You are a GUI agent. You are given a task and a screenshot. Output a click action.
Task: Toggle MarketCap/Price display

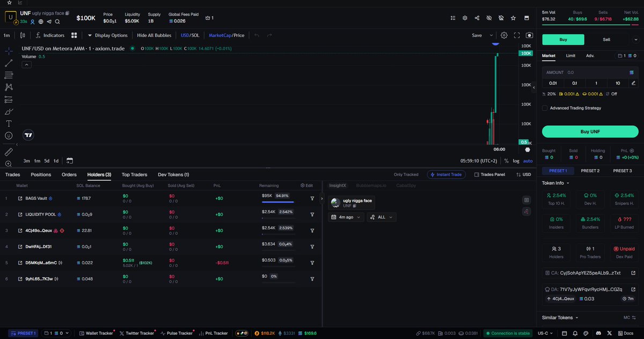[226, 35]
